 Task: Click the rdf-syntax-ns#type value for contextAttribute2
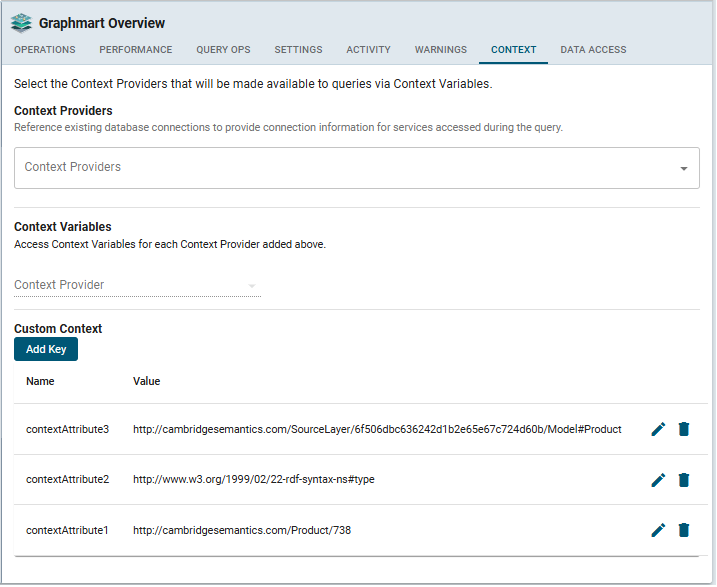coord(253,480)
